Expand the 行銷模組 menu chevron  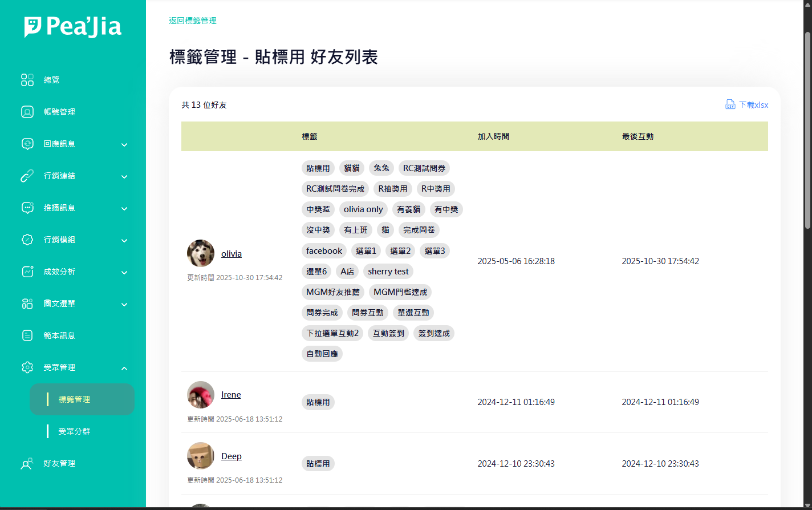(x=124, y=240)
